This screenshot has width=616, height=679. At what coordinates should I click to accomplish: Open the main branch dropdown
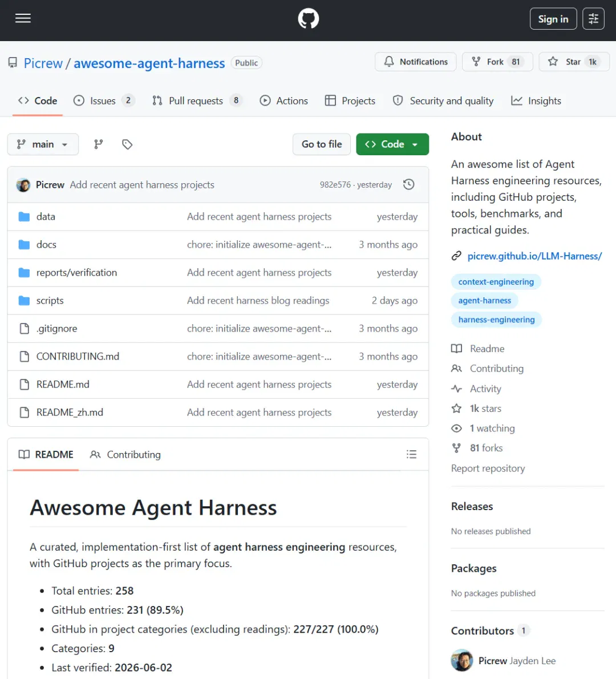click(43, 144)
